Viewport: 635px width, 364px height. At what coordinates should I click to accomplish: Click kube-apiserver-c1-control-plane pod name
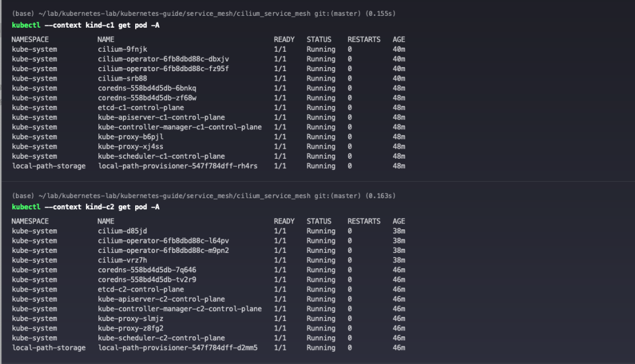(x=161, y=118)
